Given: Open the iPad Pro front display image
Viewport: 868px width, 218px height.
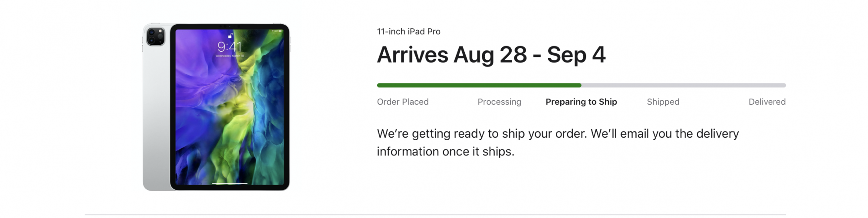Looking at the screenshot, I should tap(230, 107).
